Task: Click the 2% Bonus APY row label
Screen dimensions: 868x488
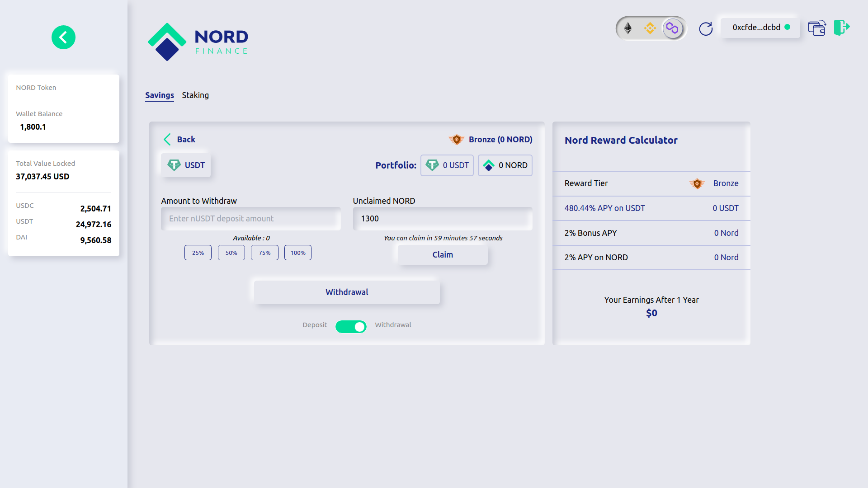Action: click(590, 233)
